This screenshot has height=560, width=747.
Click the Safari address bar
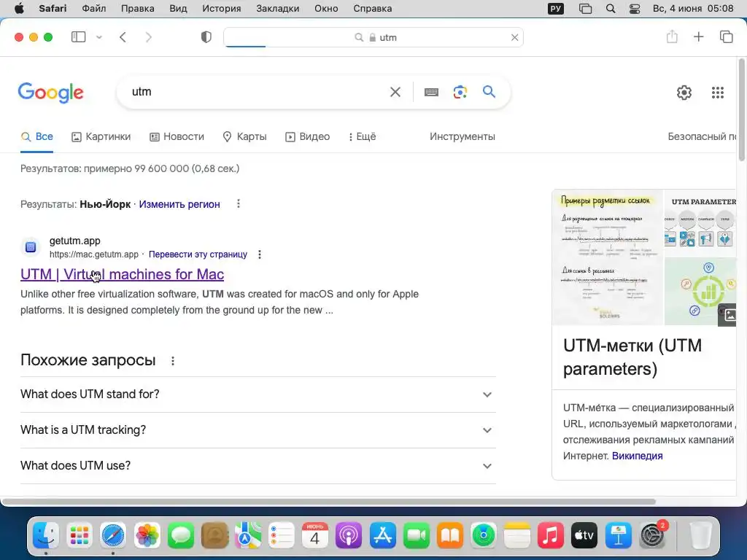(x=373, y=37)
